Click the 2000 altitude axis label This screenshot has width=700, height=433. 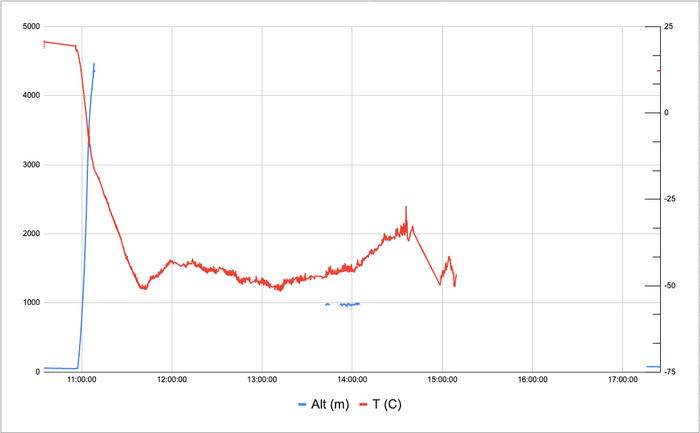coord(31,233)
